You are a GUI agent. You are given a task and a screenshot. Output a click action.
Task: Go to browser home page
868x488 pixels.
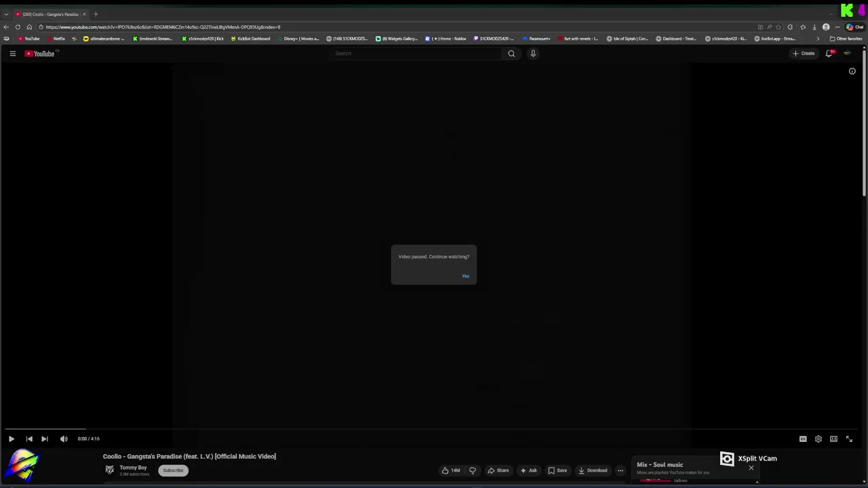pyautogui.click(x=29, y=27)
